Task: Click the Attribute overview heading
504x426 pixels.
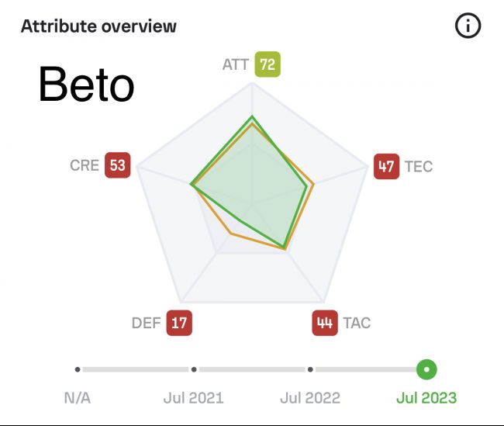Action: [98, 26]
